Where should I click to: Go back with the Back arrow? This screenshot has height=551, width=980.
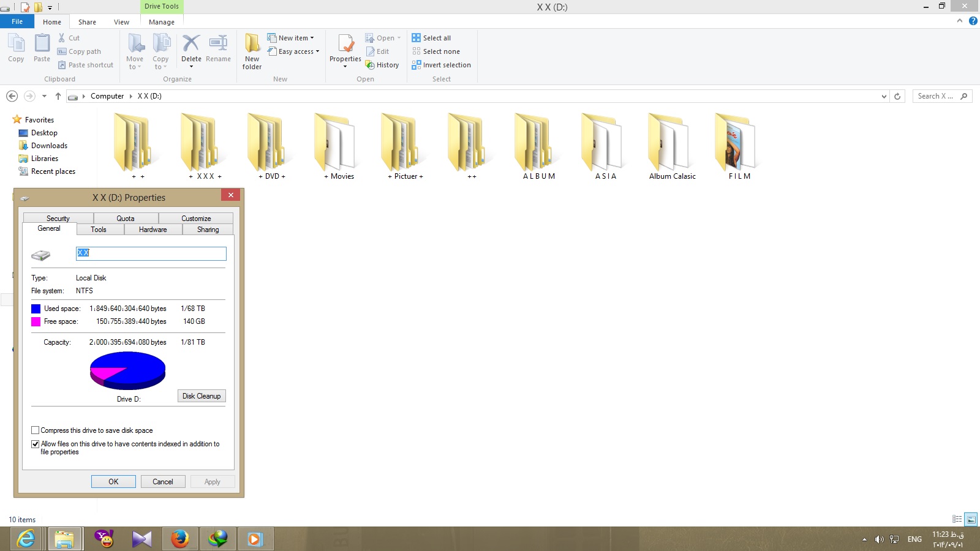click(x=12, y=96)
